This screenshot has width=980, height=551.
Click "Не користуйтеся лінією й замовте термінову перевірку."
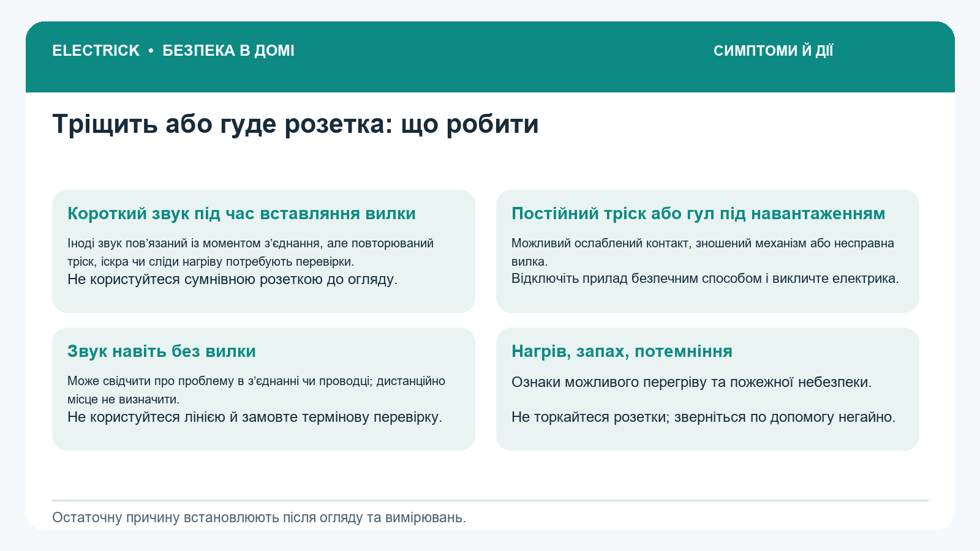pyautogui.click(x=255, y=418)
